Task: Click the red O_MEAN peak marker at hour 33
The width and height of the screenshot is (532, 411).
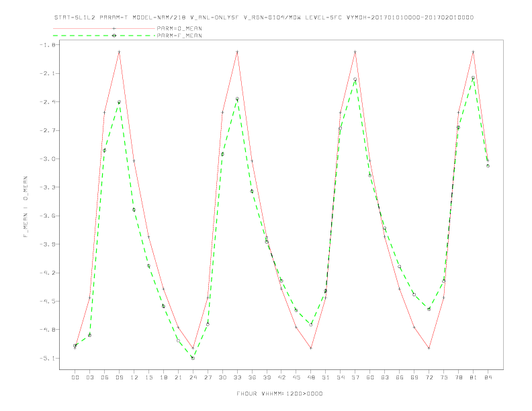Action: pos(237,52)
